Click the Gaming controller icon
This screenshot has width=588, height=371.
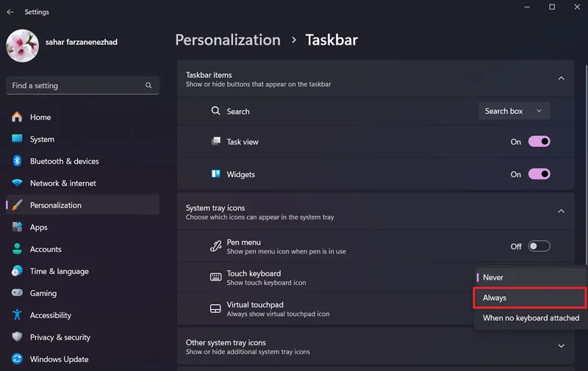pos(17,292)
